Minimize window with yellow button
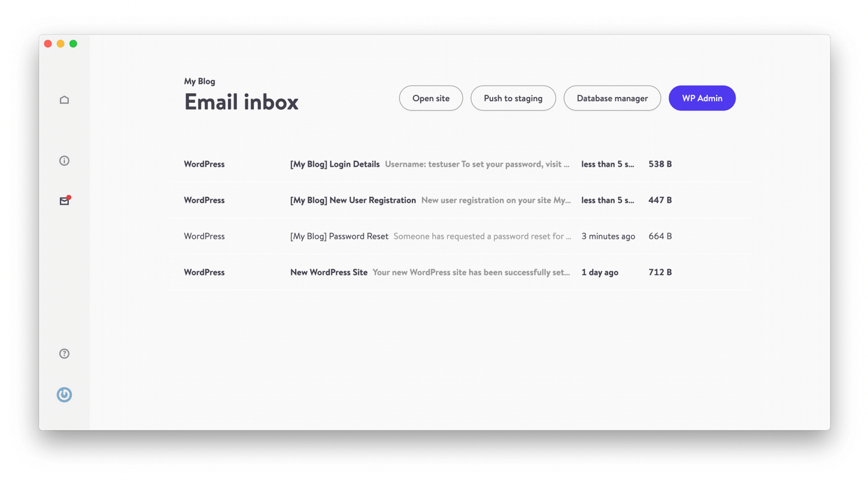The height and width of the screenshot is (480, 868). coord(60,44)
